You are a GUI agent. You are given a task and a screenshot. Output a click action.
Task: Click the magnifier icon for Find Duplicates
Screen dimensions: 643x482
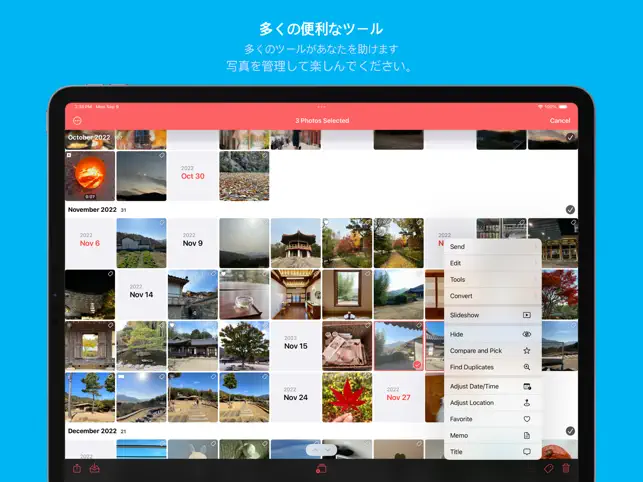tap(527, 367)
